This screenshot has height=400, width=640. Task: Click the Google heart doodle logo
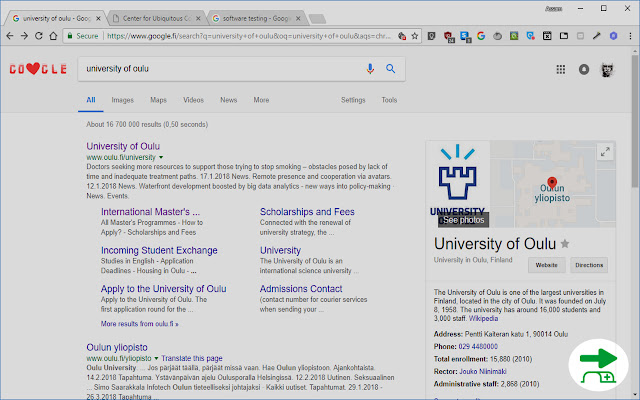pyautogui.click(x=38, y=69)
